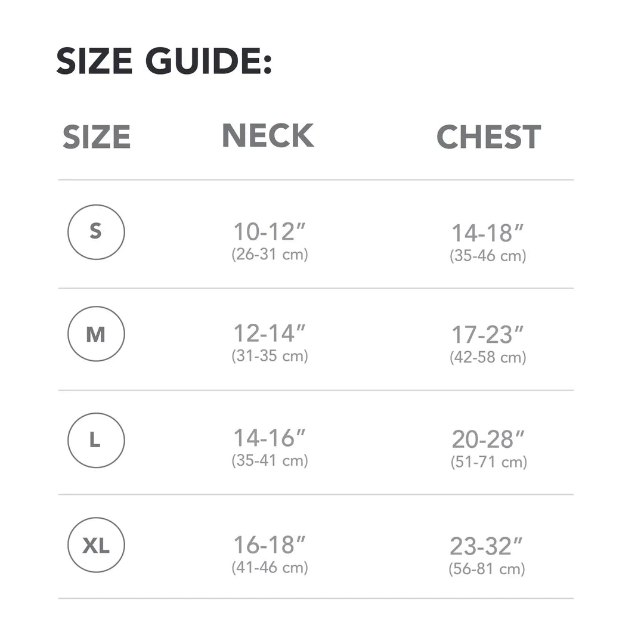Click the 23-32" chest measurement

point(487,546)
